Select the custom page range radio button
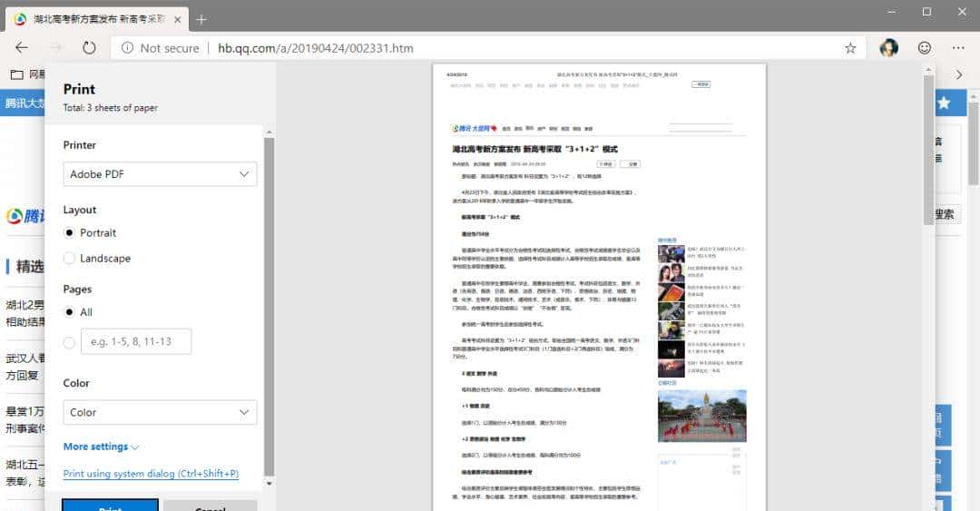 [69, 342]
